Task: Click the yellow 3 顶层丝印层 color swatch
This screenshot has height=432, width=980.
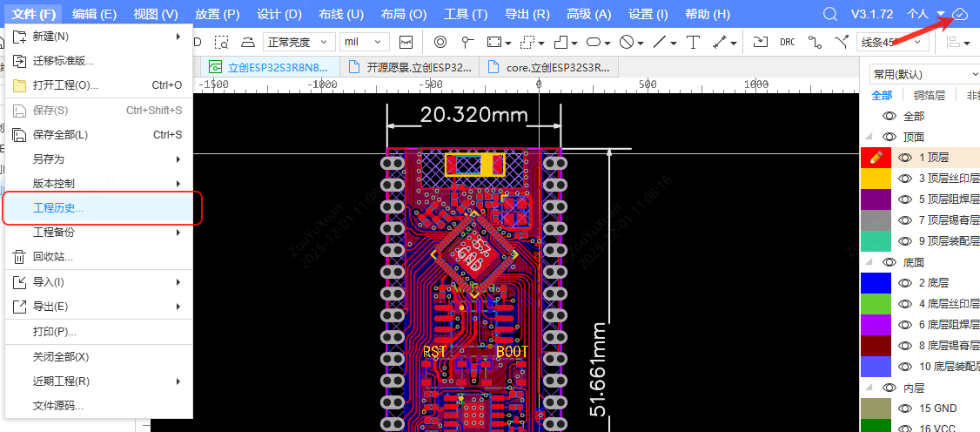Action: click(876, 179)
